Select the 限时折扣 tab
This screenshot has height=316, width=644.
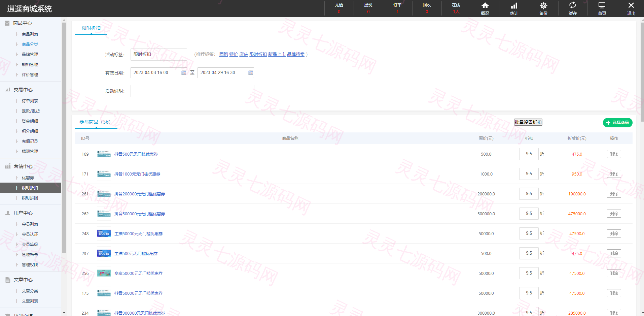[91, 28]
